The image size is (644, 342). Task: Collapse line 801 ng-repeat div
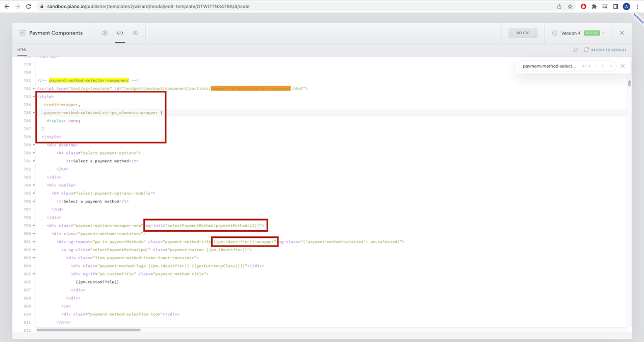coord(34,242)
